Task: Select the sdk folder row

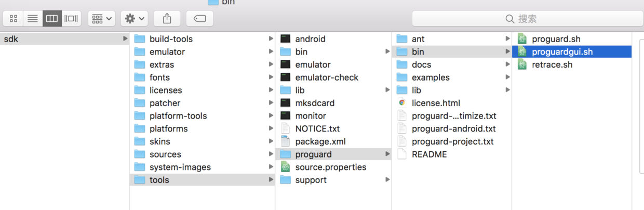Action: tap(64, 39)
